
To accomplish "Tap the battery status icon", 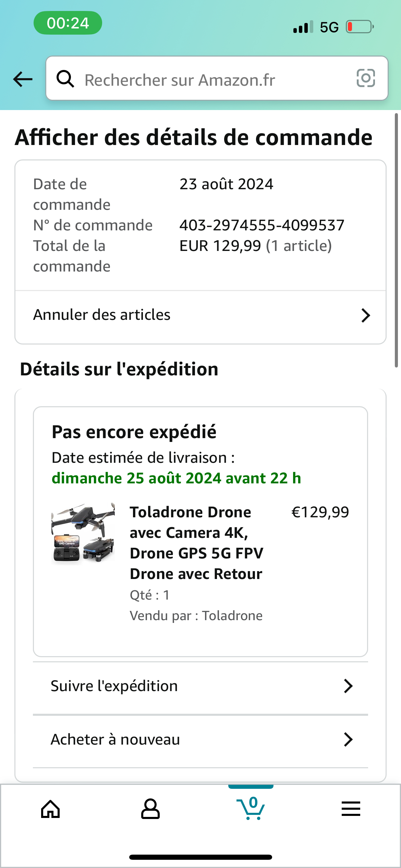I will coord(360,27).
